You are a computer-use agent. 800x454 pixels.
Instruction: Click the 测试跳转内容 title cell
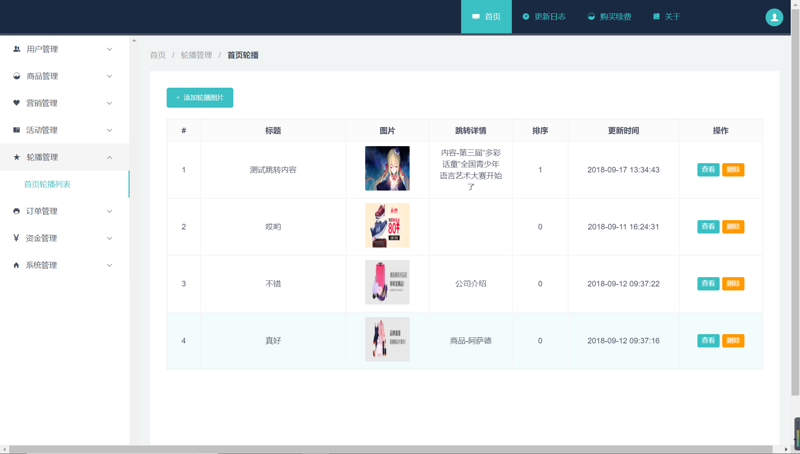pos(273,170)
